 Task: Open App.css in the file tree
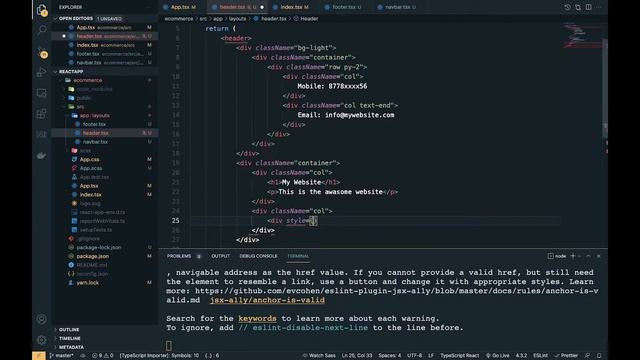click(x=89, y=159)
